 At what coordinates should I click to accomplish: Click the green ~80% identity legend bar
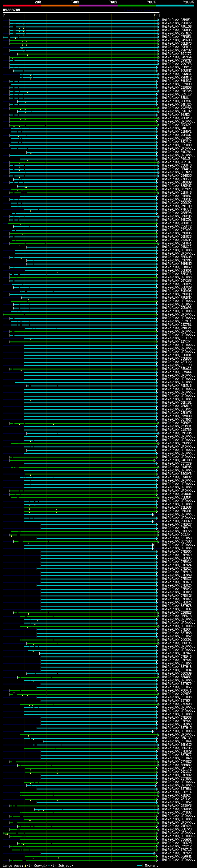pyautogui.click(x=137, y=6)
